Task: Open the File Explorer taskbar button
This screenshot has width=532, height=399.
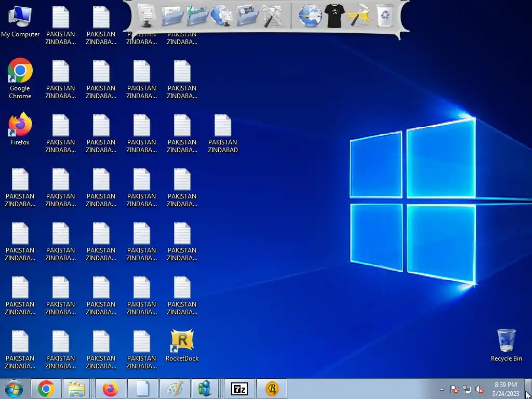Action: pyautogui.click(x=77, y=389)
